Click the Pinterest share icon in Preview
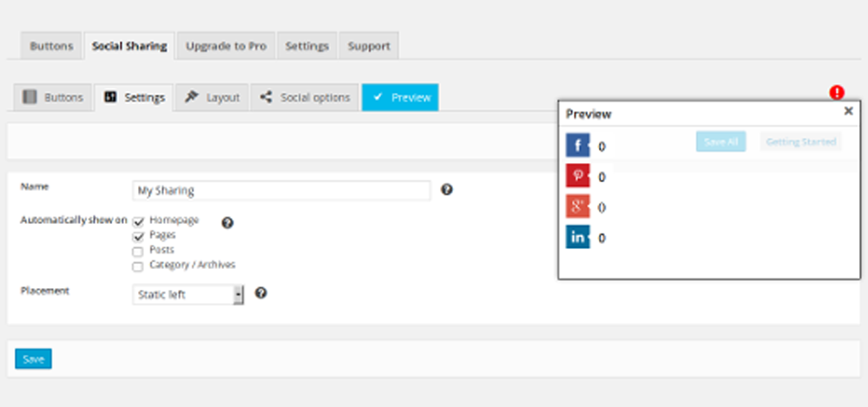The height and width of the screenshot is (407, 868). (578, 176)
